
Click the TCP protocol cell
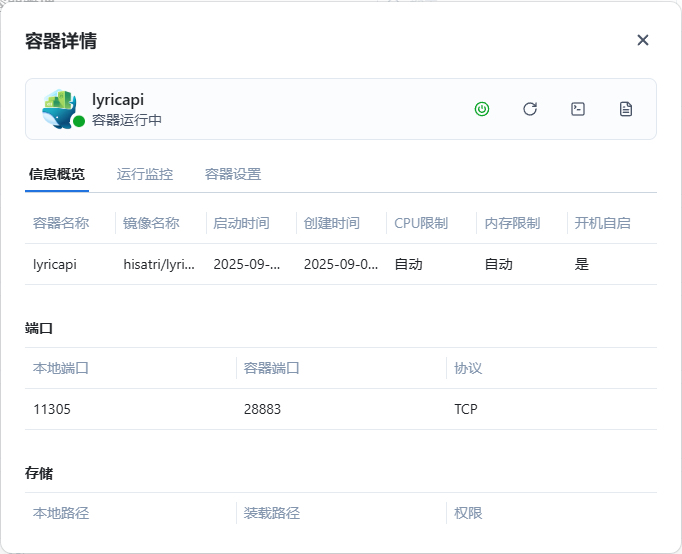click(x=466, y=409)
